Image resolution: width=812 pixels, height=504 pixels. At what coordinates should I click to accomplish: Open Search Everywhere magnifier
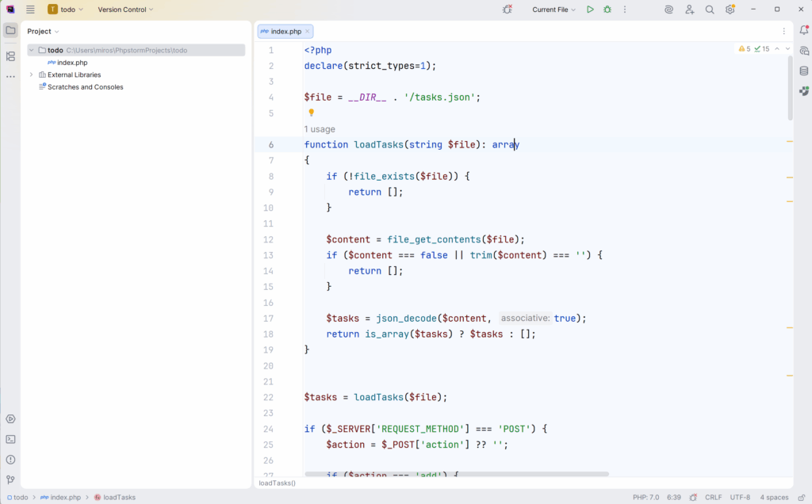[x=710, y=10]
